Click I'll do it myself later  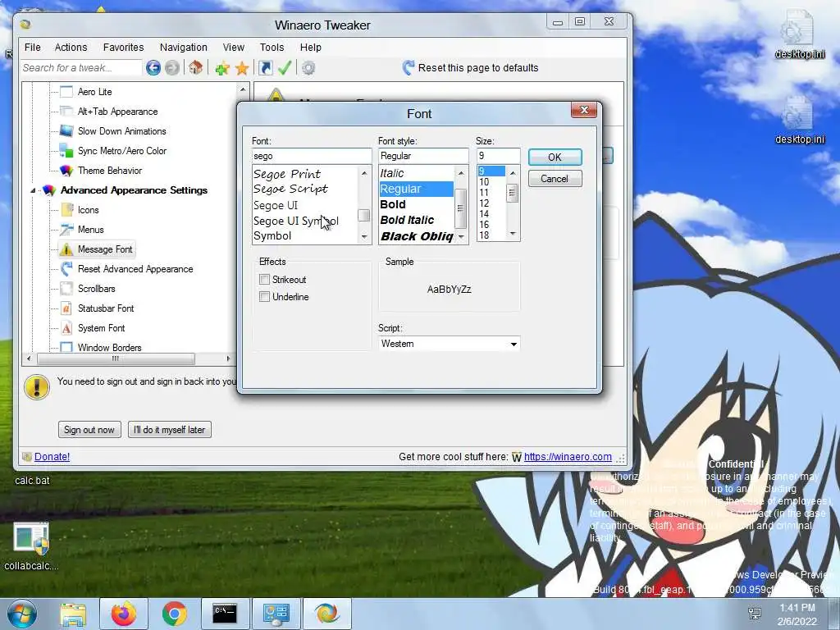(x=169, y=430)
